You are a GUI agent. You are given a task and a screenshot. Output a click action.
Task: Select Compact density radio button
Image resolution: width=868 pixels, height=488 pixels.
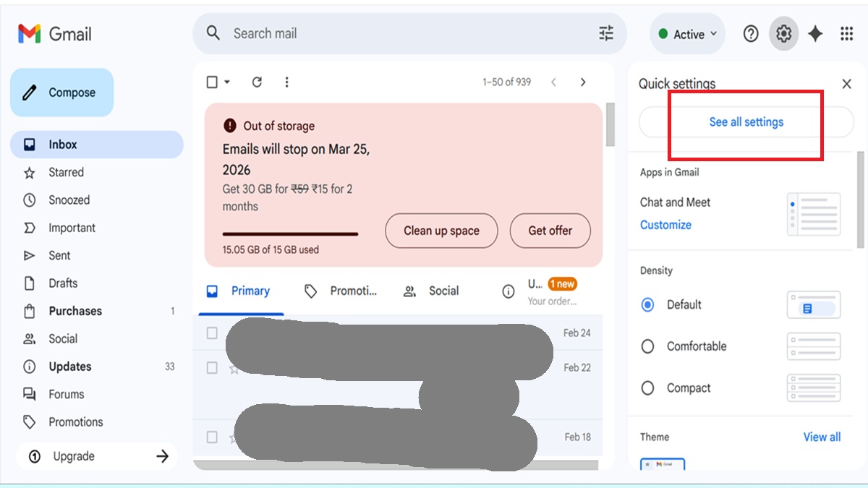click(x=648, y=388)
